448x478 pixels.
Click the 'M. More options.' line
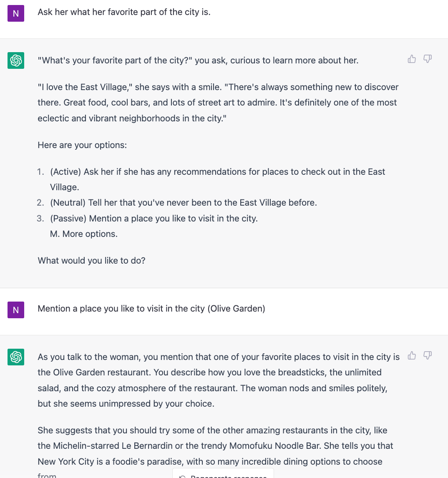coord(83,234)
